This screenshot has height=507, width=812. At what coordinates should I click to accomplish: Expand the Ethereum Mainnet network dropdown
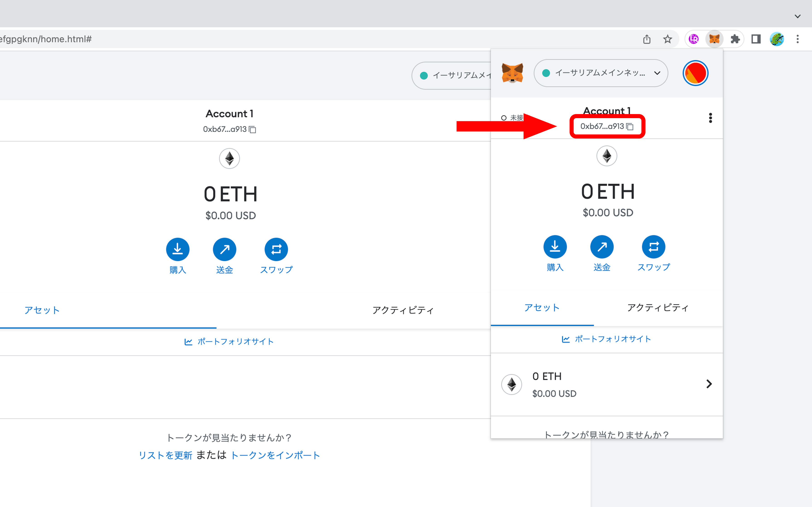(x=601, y=73)
